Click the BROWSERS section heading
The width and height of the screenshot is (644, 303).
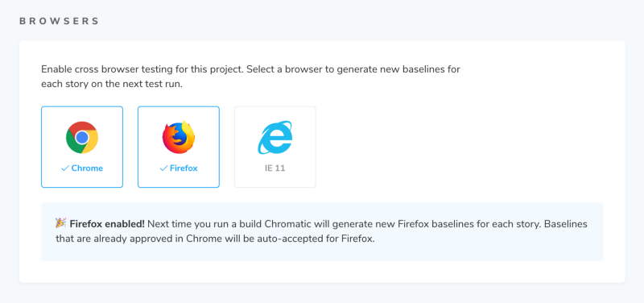pyautogui.click(x=59, y=22)
